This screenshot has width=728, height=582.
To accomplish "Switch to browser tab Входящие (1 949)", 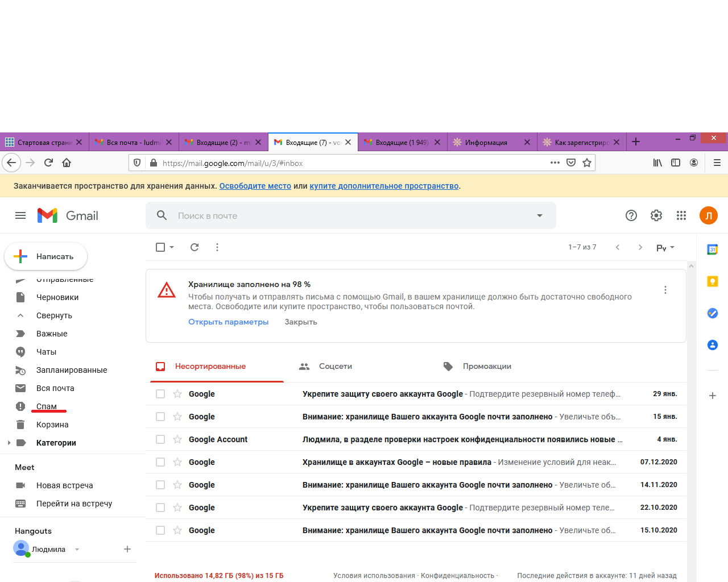I will tap(402, 142).
